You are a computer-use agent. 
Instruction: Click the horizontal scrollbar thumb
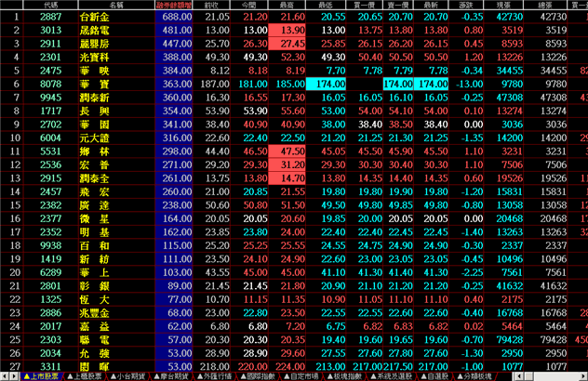[x=528, y=376]
